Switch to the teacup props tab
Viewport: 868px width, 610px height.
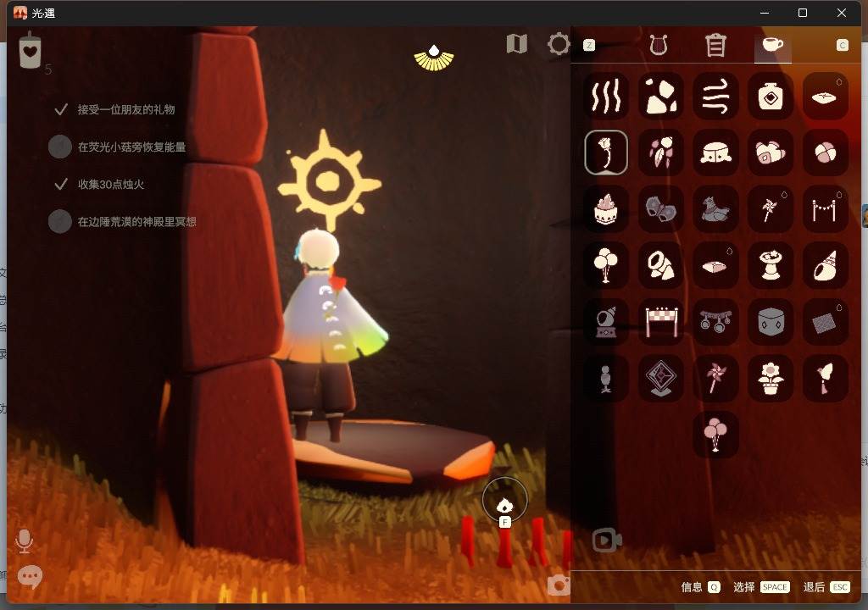pos(773,45)
